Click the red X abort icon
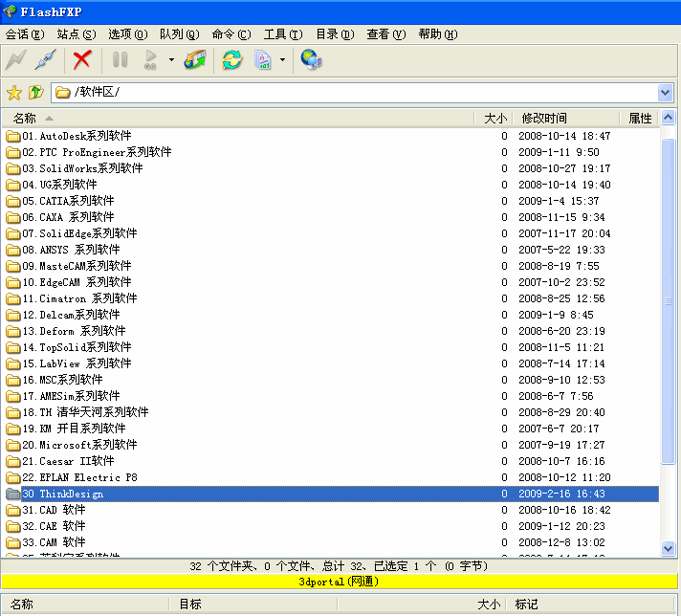Screen dimensions: 681x616 pos(82,59)
